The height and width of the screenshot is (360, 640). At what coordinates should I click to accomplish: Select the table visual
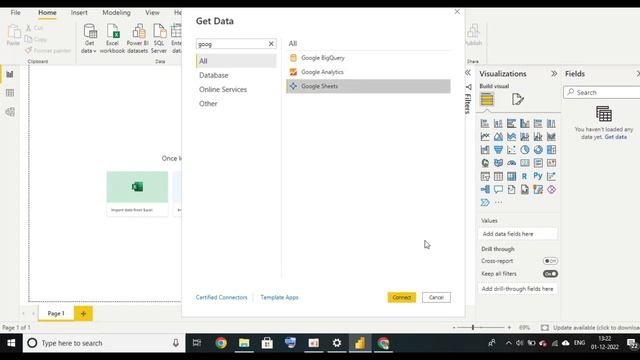(498, 176)
